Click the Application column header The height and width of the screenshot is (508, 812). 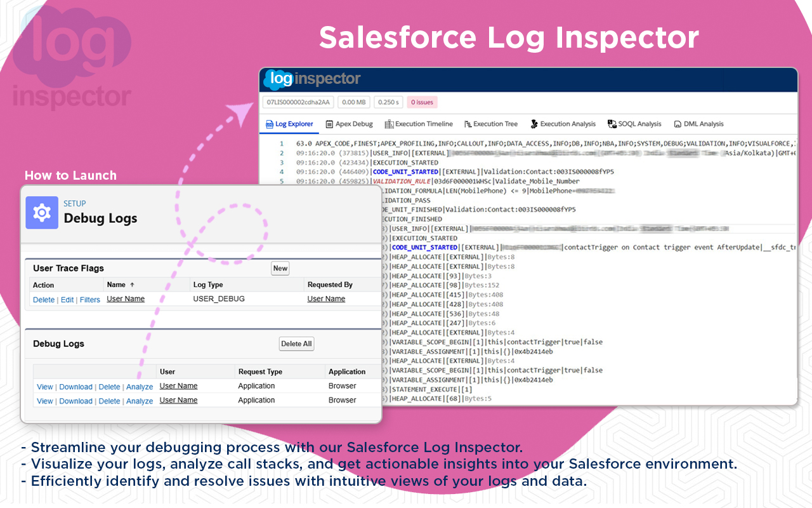347,371
